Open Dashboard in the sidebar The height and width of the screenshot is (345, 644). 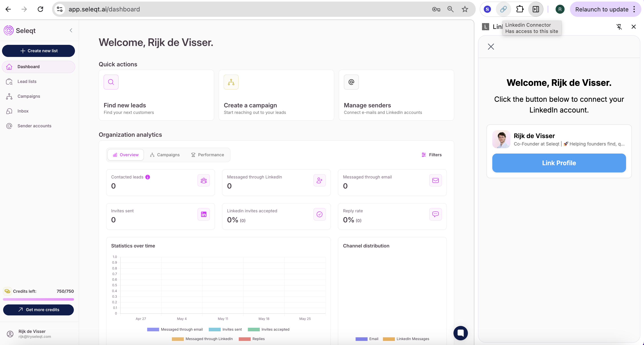[x=39, y=67]
